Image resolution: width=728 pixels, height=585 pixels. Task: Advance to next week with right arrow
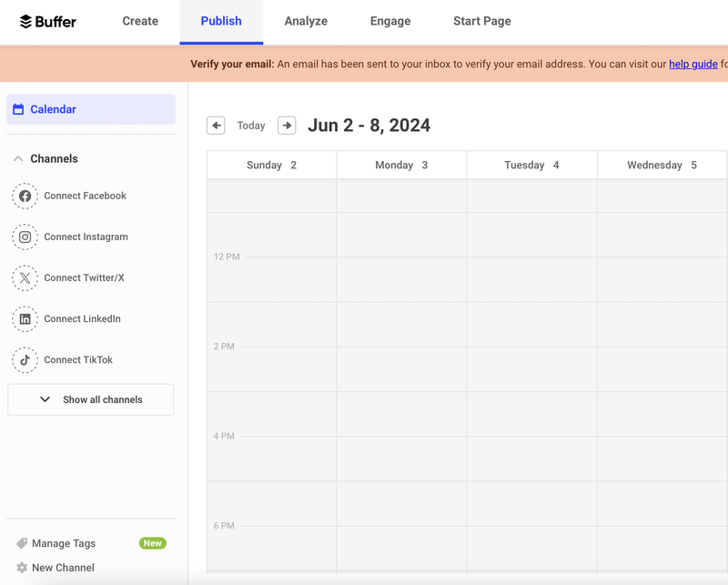click(x=287, y=126)
